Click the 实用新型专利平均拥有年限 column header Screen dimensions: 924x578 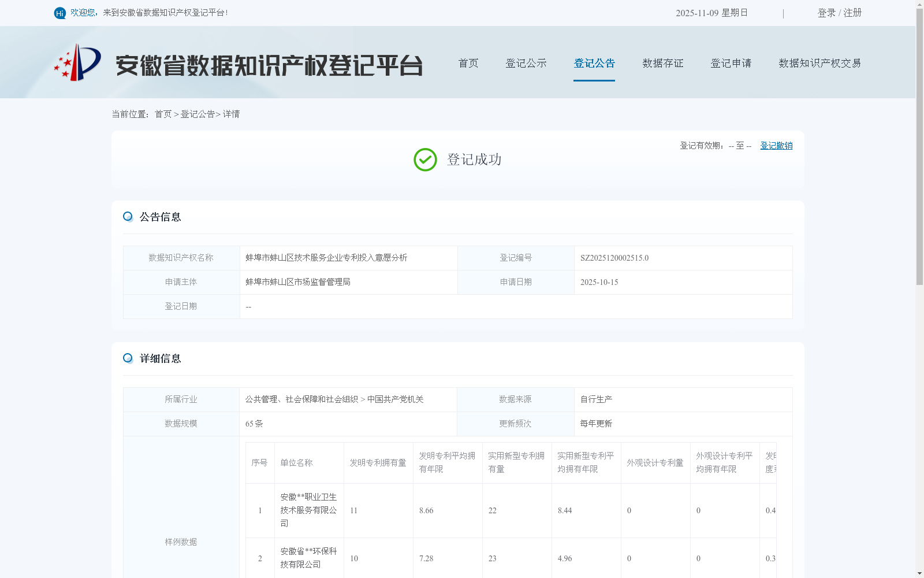click(x=586, y=462)
